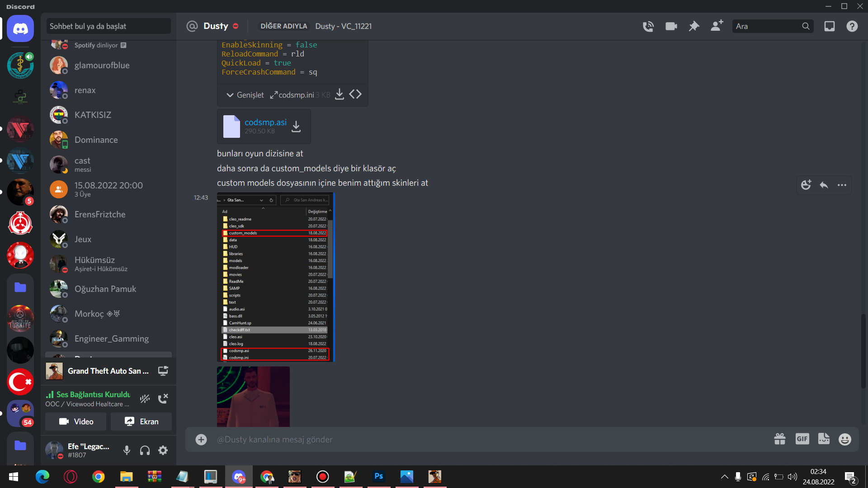Open the Nitro gift icon
The width and height of the screenshot is (868, 488).
[x=779, y=439]
